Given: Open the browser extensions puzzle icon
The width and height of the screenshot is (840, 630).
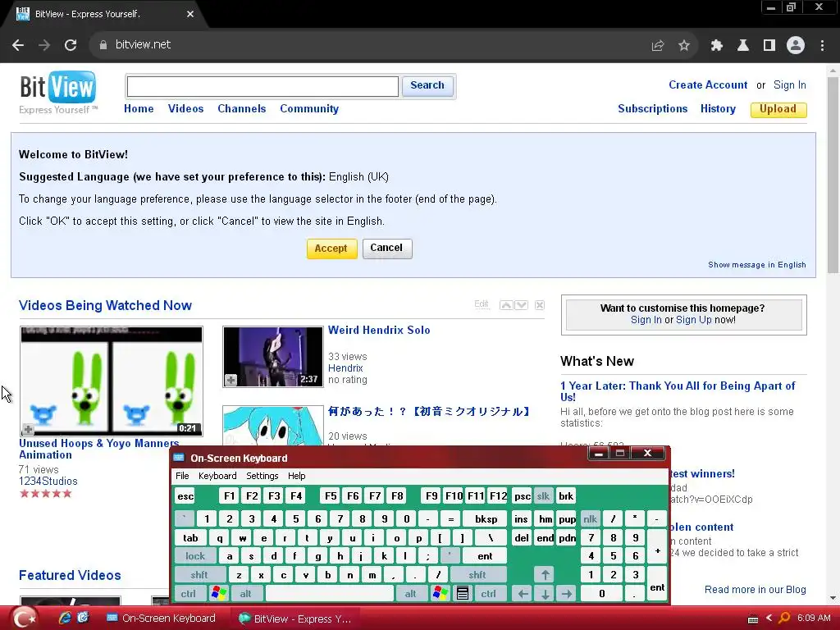Looking at the screenshot, I should click(x=716, y=46).
